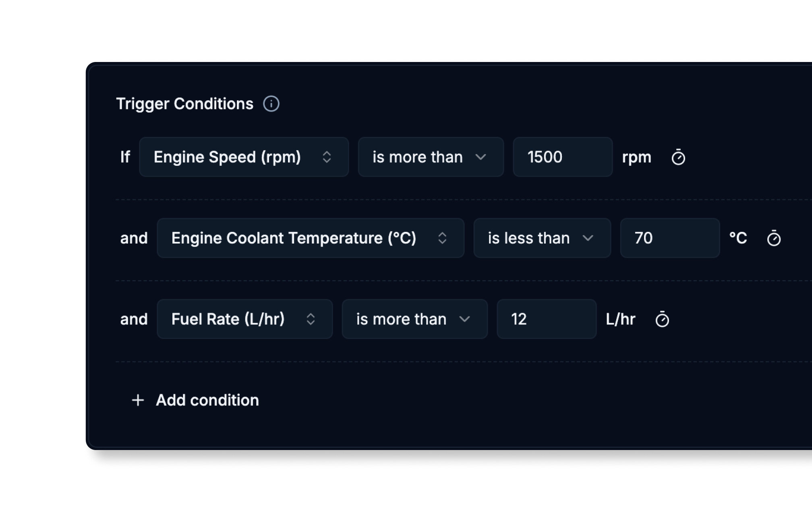Image resolution: width=812 pixels, height=512 pixels.
Task: Click the 12 L/hr value input
Action: pos(547,319)
